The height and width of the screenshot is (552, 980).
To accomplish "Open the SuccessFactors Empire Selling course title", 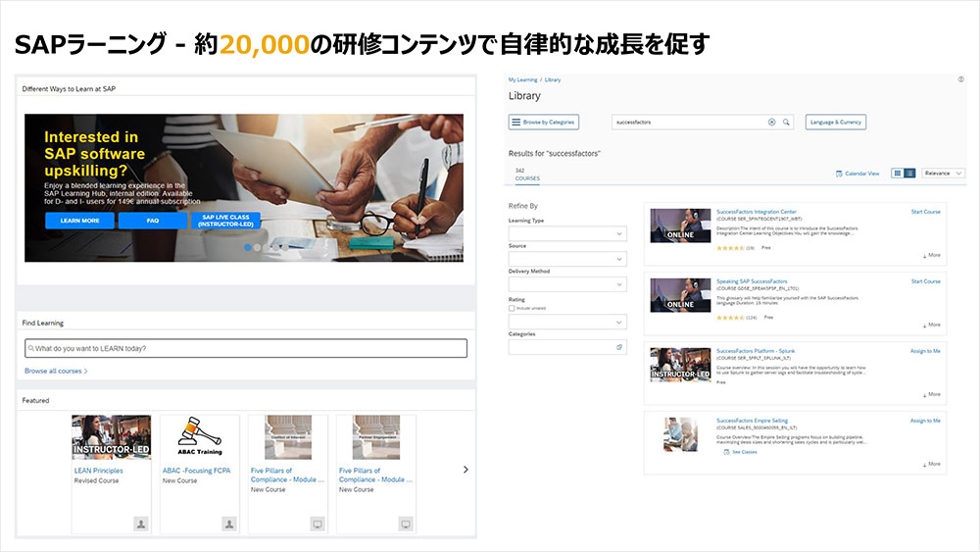I will tap(752, 421).
